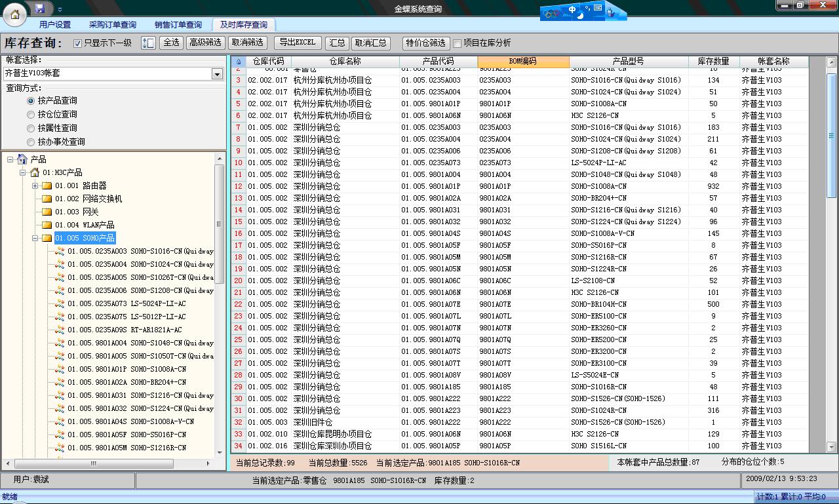
Task: Switch to the 销售订单查询 tab
Action: [x=178, y=25]
